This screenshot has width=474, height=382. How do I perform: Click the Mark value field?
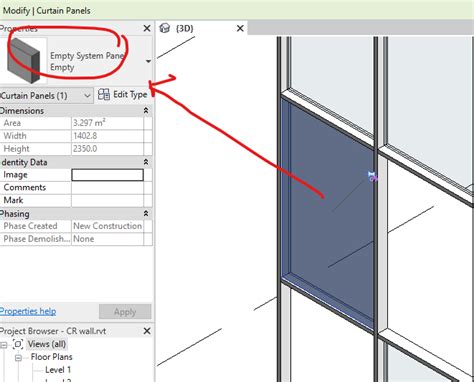coord(107,201)
